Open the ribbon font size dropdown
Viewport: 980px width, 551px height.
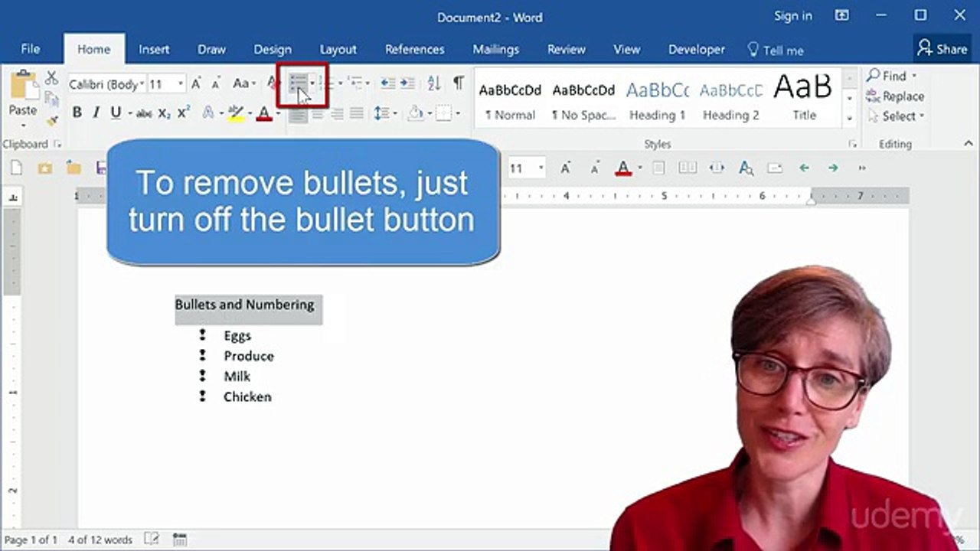click(x=181, y=83)
